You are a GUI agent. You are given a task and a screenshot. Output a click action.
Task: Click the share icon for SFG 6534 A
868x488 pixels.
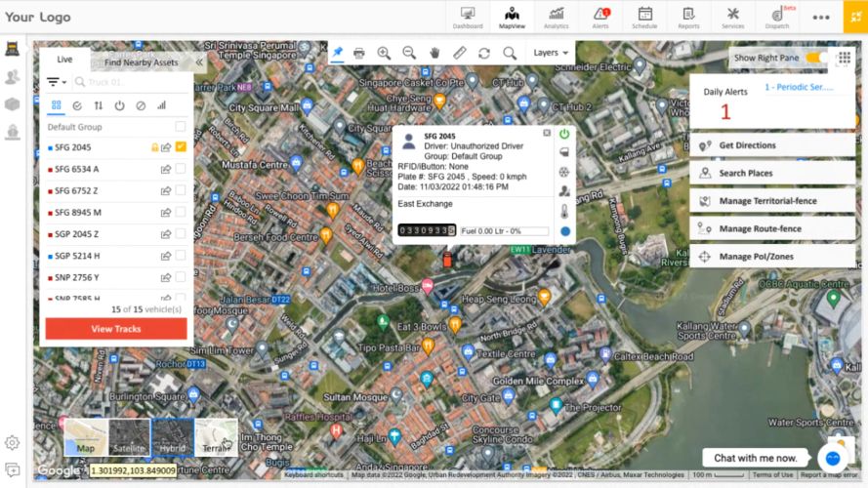pyautogui.click(x=166, y=169)
